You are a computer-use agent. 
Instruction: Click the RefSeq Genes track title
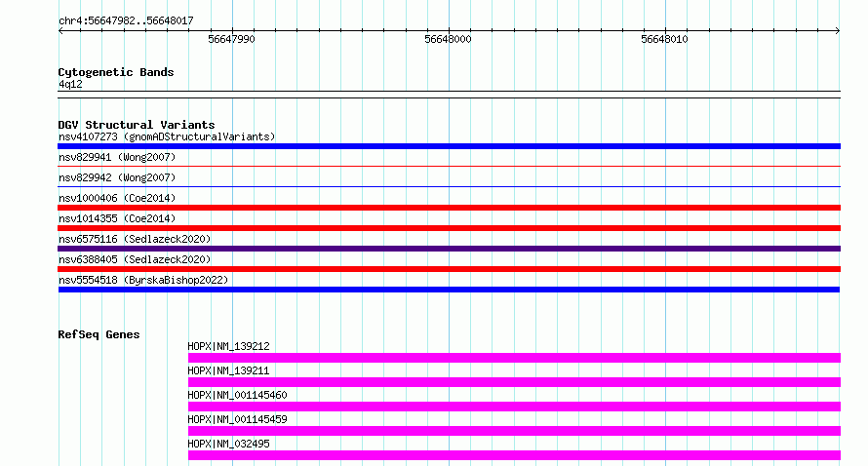point(99,334)
